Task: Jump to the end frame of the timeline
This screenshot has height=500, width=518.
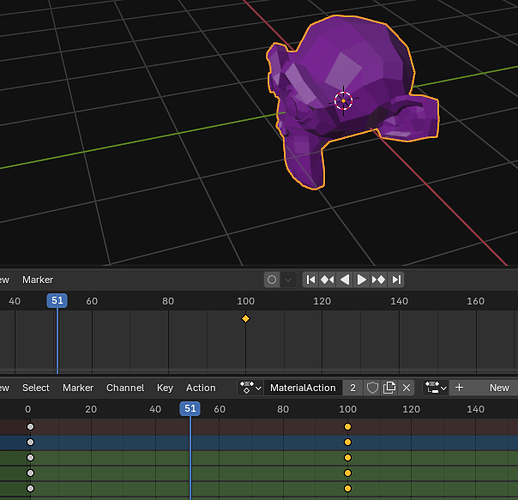Action: click(396, 280)
